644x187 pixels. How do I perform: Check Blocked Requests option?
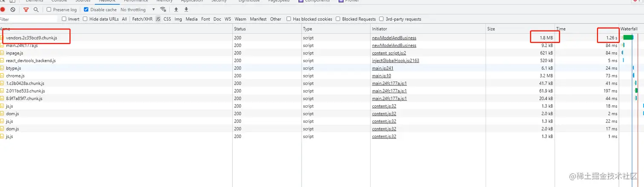[338, 19]
